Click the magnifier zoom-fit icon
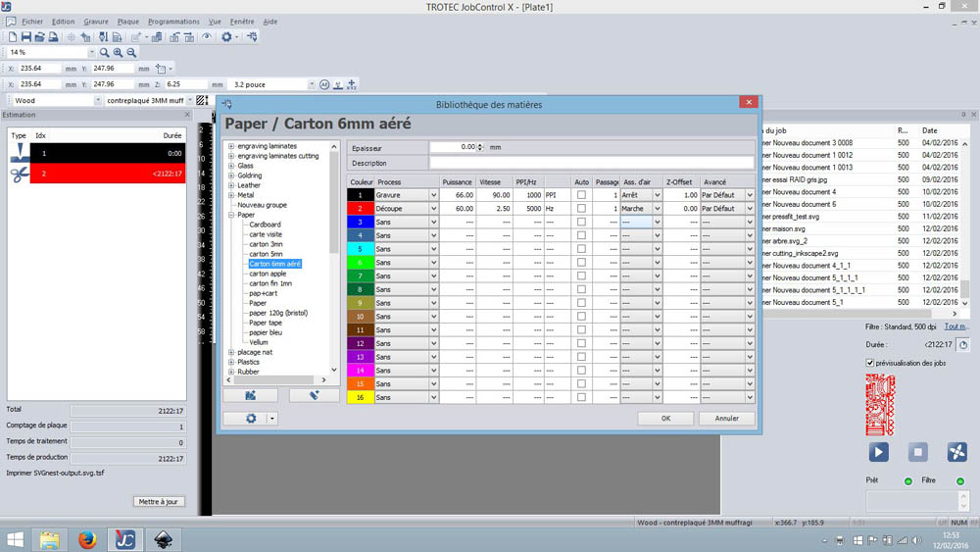The height and width of the screenshot is (552, 980). [x=105, y=53]
